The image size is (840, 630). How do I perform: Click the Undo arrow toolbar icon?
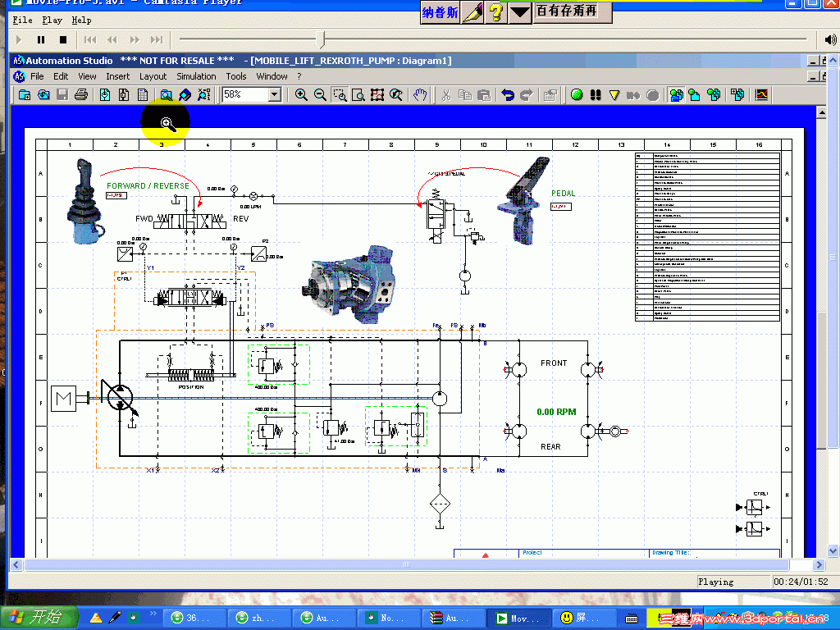tap(507, 95)
